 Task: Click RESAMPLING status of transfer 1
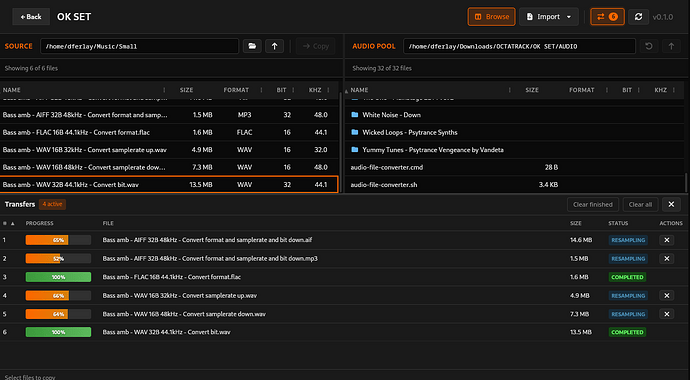click(628, 240)
